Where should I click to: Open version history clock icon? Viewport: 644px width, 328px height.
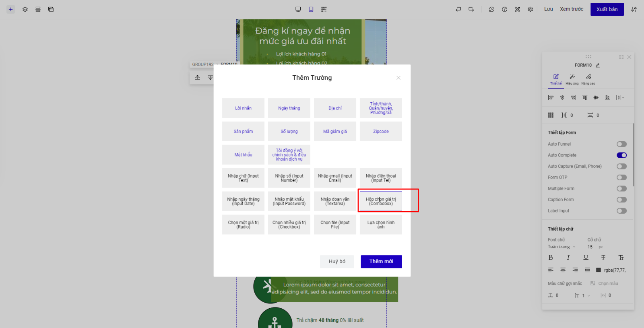coord(491,9)
